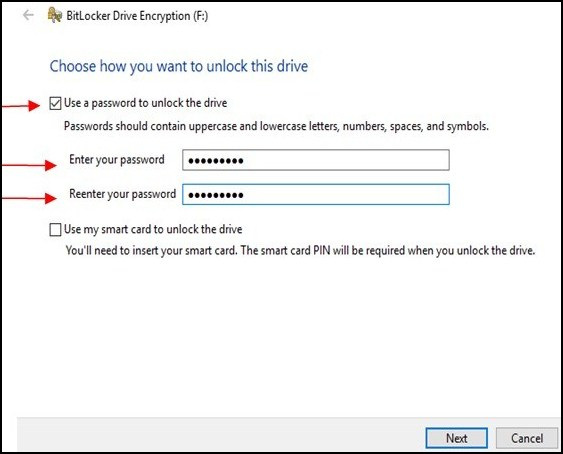Click the 'Use my smart card to unlock the drive' label
563x454 pixels.
tap(153, 229)
